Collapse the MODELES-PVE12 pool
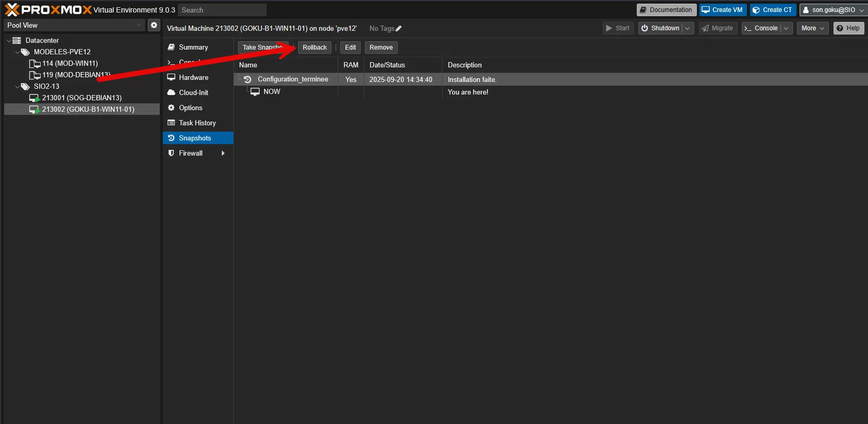868x424 pixels. click(17, 52)
